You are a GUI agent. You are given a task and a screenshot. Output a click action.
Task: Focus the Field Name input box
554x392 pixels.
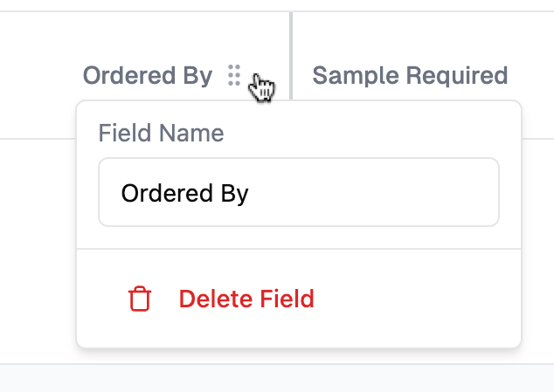298,192
